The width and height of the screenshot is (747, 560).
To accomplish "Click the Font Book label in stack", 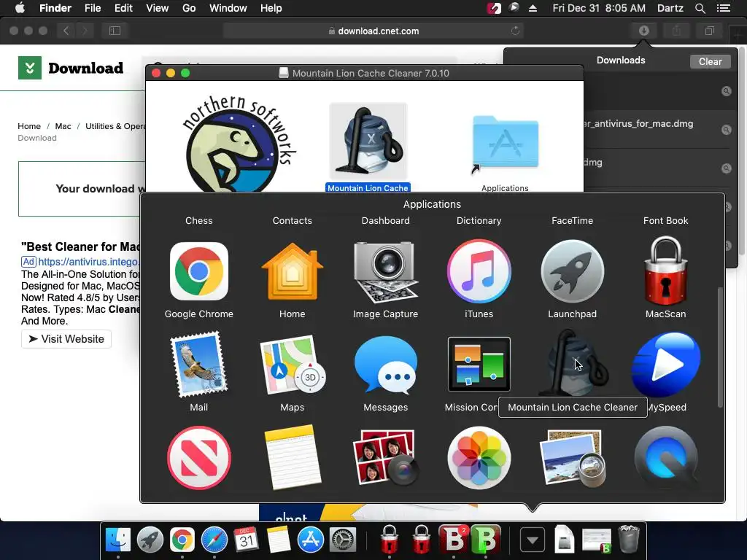I will (x=665, y=220).
